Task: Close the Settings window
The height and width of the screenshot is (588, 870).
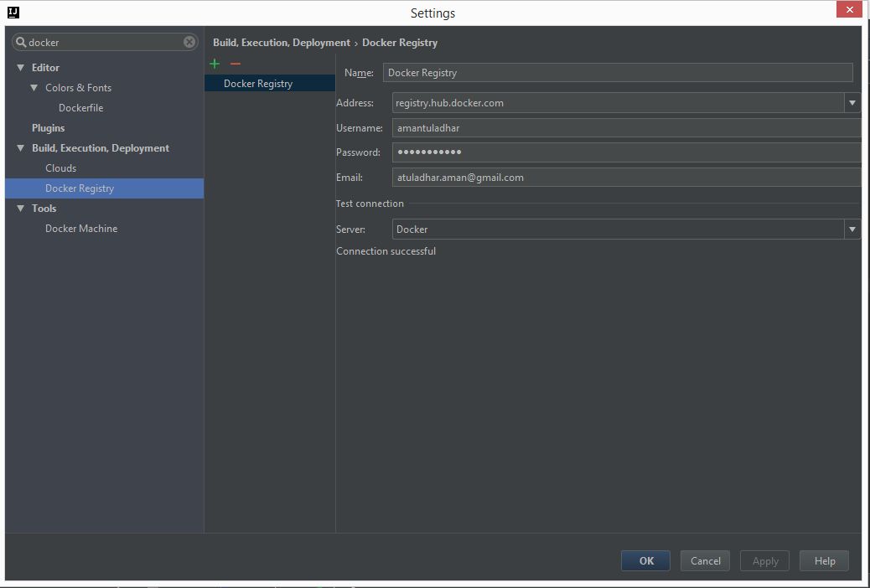Action: [849, 10]
